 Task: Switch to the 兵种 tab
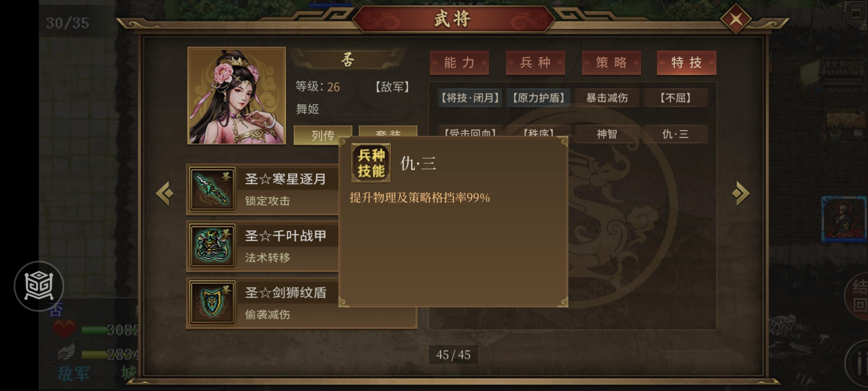(x=535, y=63)
